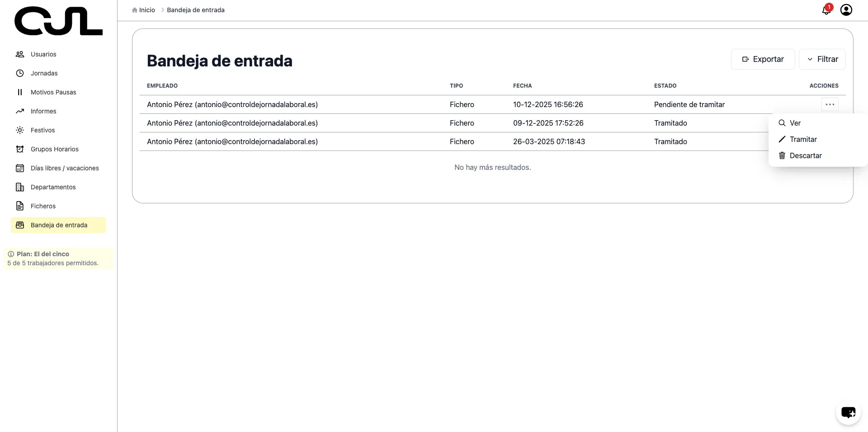Open Días libres / vacaciones page

click(65, 168)
